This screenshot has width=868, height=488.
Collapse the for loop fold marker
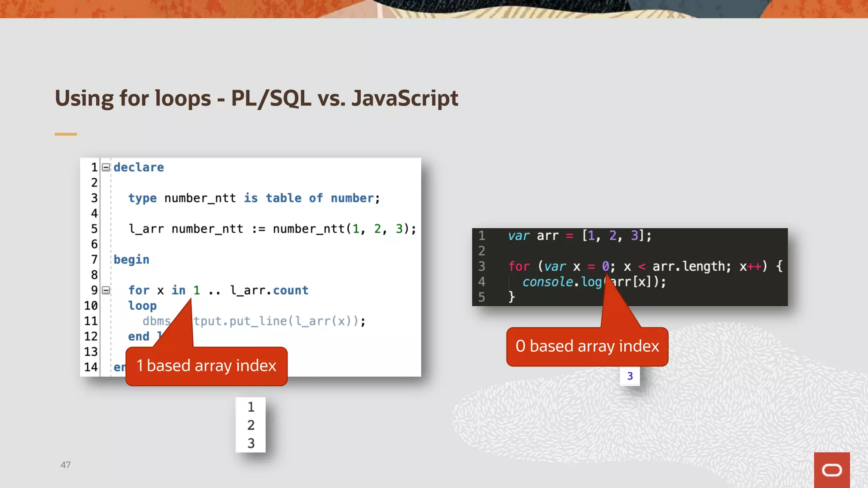[x=106, y=290]
